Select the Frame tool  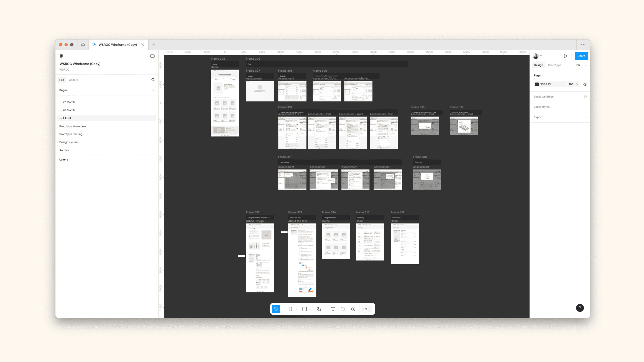[290, 309]
